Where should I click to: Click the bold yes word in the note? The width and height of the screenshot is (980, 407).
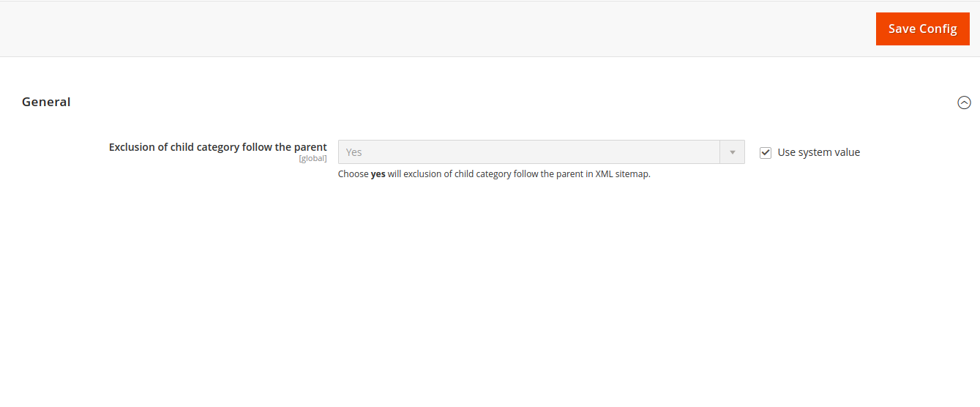pyautogui.click(x=378, y=174)
